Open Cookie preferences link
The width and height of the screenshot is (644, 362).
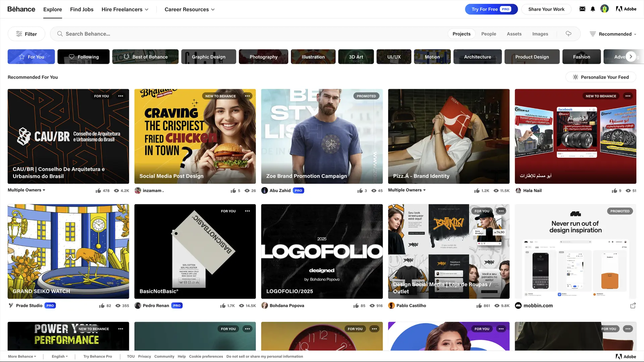tap(206, 356)
